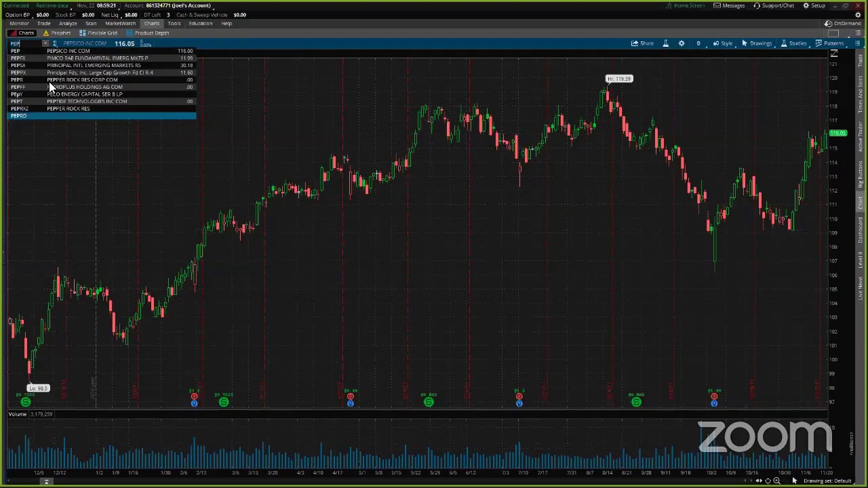Open the Tools main tab
Viewport: 868px width, 488px height.
point(174,23)
